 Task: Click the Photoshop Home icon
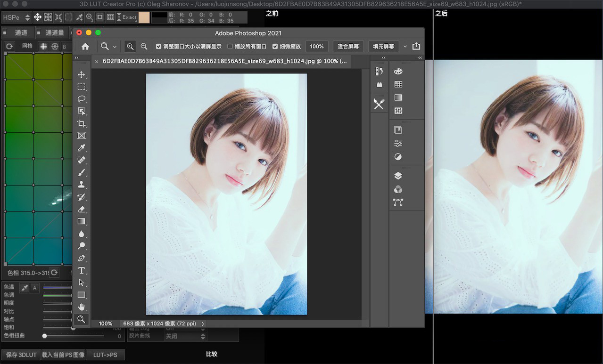tap(85, 46)
